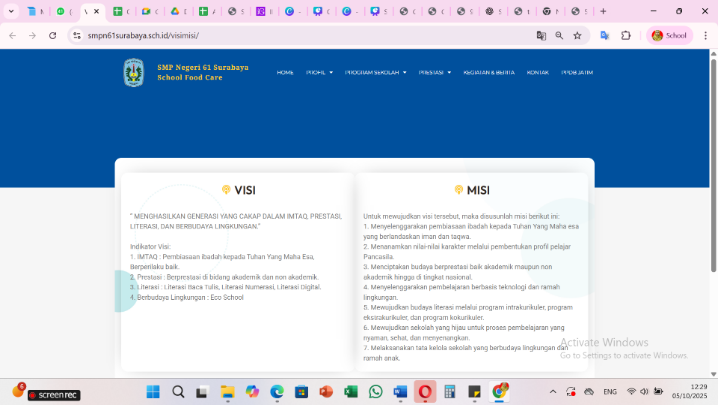Image resolution: width=718 pixels, height=405 pixels.
Task: Reload the page using the refresh icon
Action: (x=52, y=35)
